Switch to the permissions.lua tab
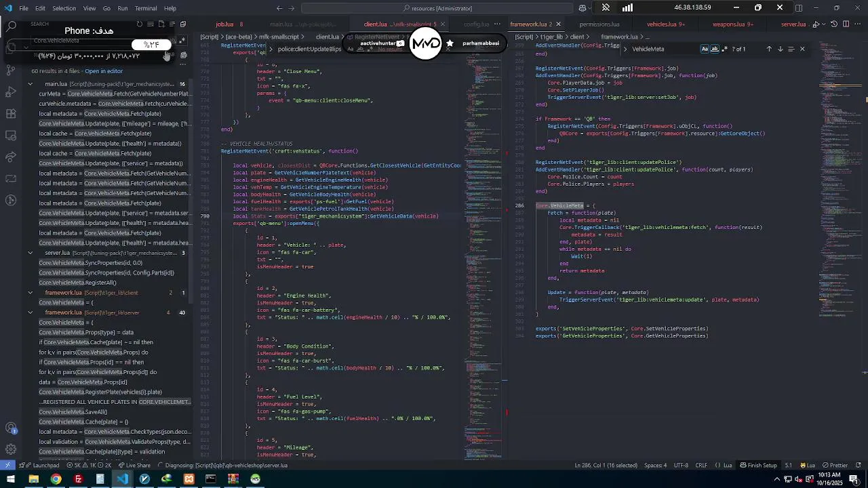The image size is (868, 488). click(599, 24)
